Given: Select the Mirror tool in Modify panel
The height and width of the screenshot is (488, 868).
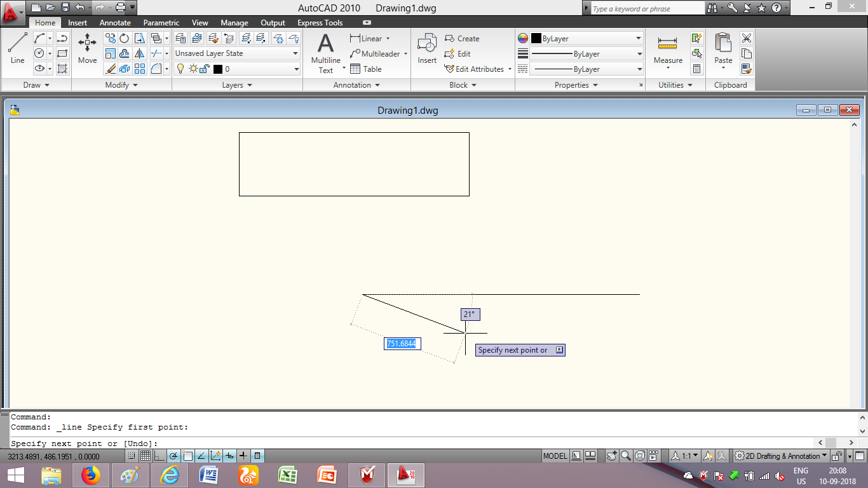Looking at the screenshot, I should click(x=139, y=53).
